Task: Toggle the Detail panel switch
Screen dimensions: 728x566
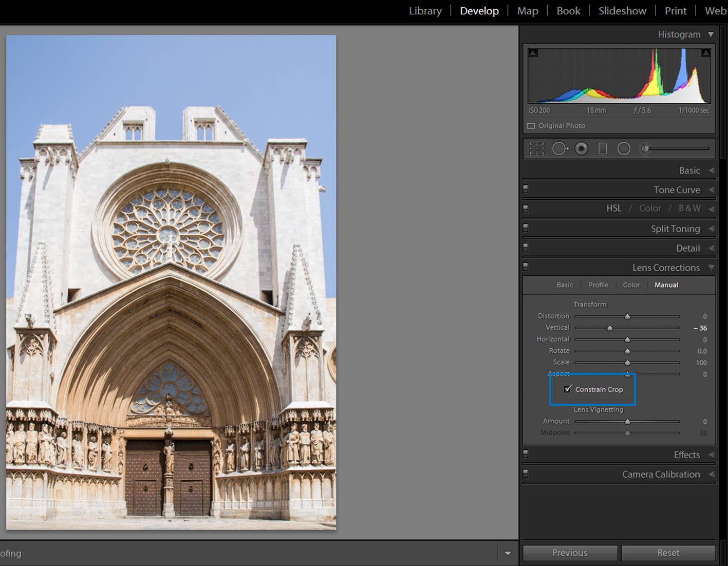Action: [526, 247]
